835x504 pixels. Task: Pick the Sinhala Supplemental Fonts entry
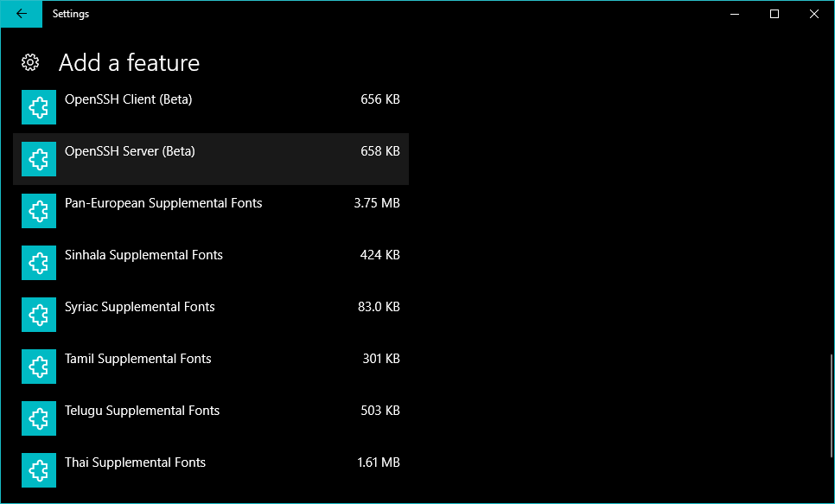point(143,255)
